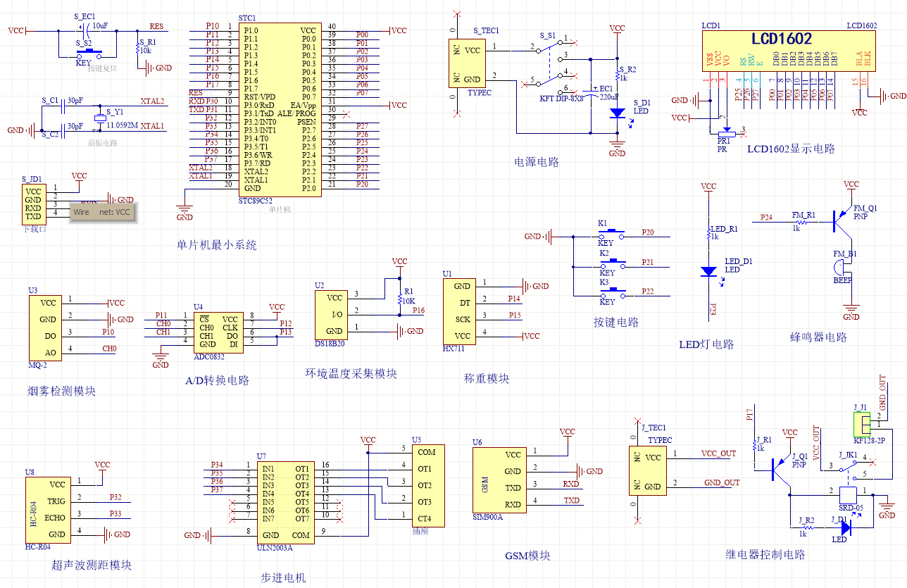Viewport: 907px width, 588px height.
Task: Click the S_Y1 11.0592M crystal symbol
Action: coord(99,118)
